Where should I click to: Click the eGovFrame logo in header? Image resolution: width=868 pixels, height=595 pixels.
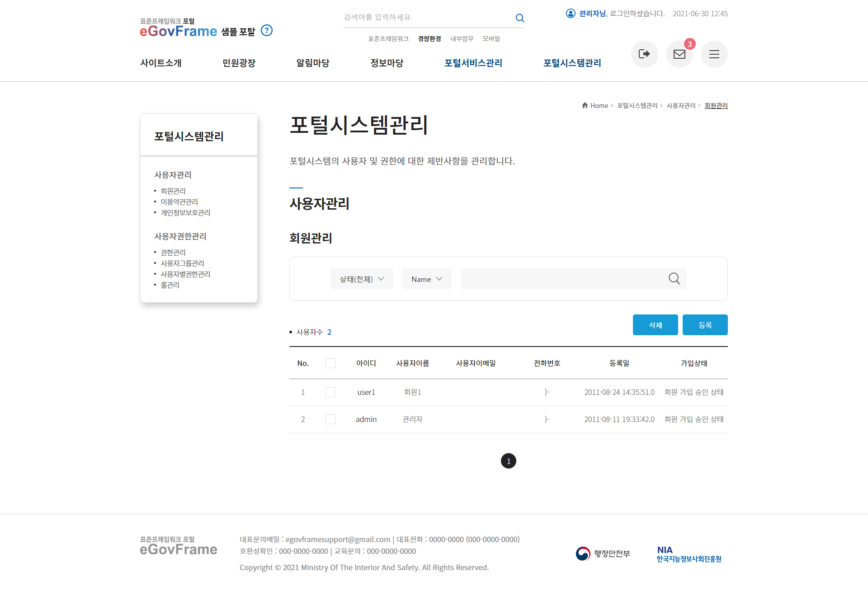[179, 31]
